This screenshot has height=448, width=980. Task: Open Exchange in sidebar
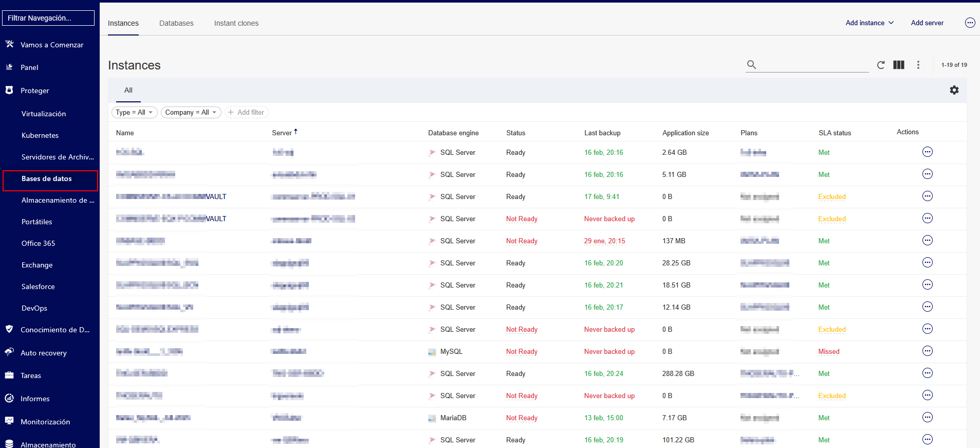37,265
